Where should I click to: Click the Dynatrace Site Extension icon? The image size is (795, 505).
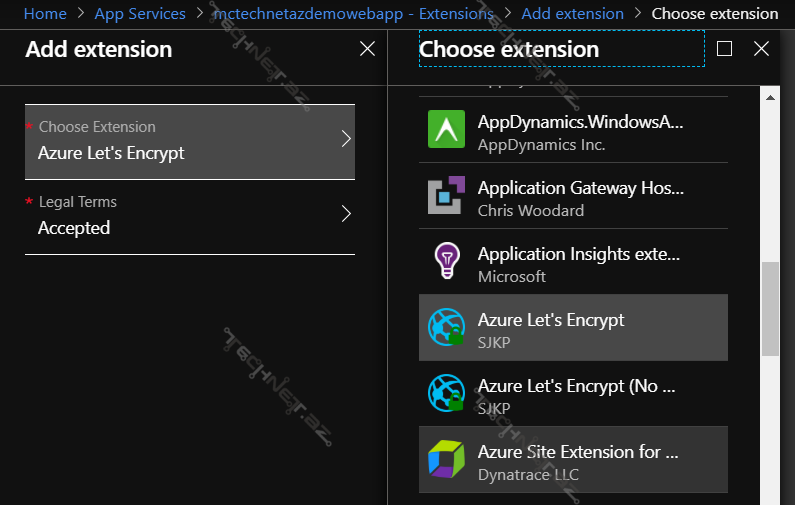pos(446,459)
